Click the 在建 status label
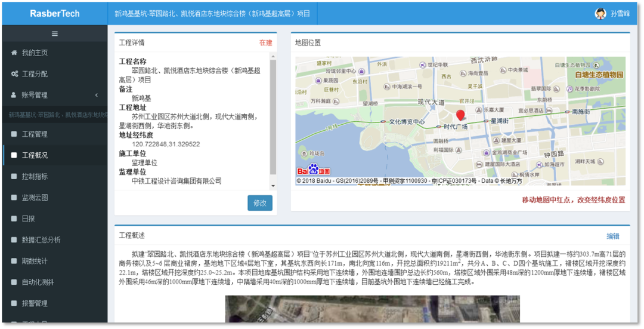Image resolution: width=644 pixels, height=329 pixels. 266,43
